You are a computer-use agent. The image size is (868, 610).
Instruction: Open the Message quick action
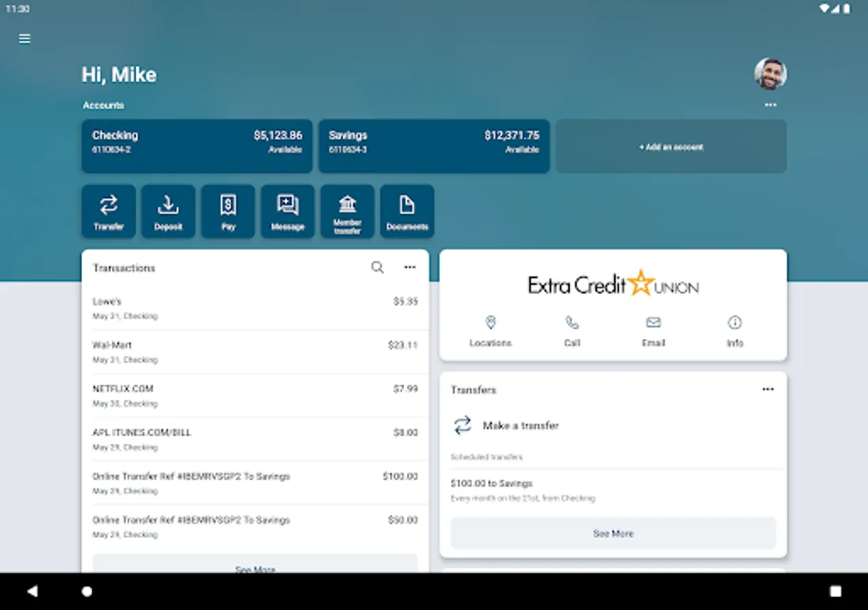pyautogui.click(x=288, y=211)
